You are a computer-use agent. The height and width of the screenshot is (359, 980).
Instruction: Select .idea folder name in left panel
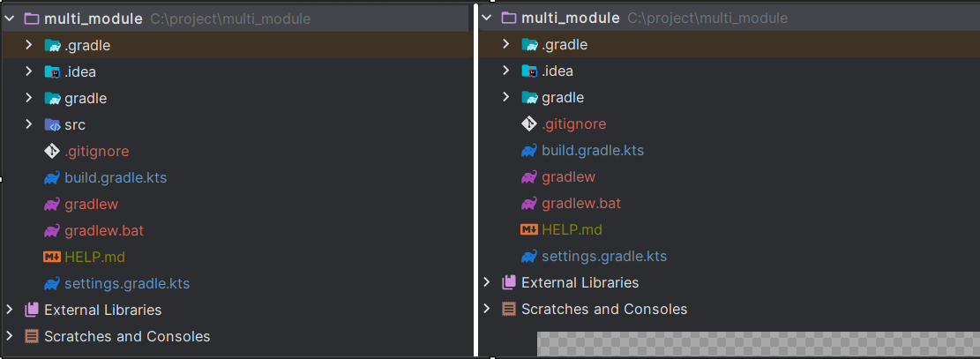pos(80,72)
